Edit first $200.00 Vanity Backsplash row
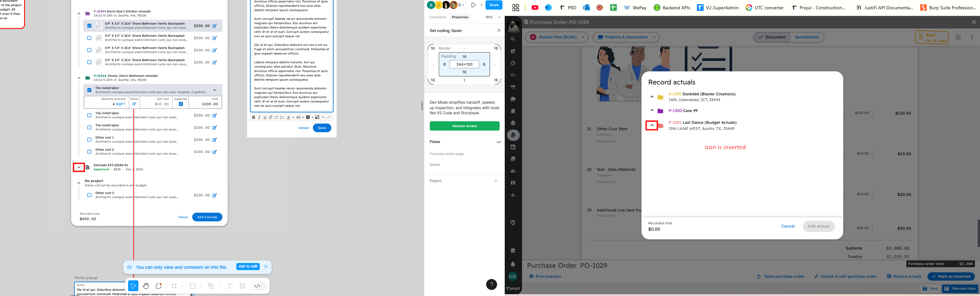This screenshot has height=296, width=980. point(215,26)
